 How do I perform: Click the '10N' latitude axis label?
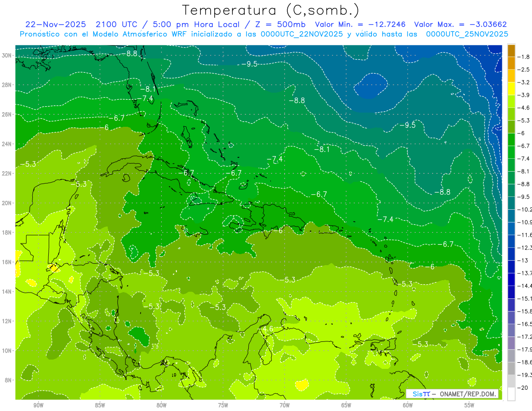7,350
